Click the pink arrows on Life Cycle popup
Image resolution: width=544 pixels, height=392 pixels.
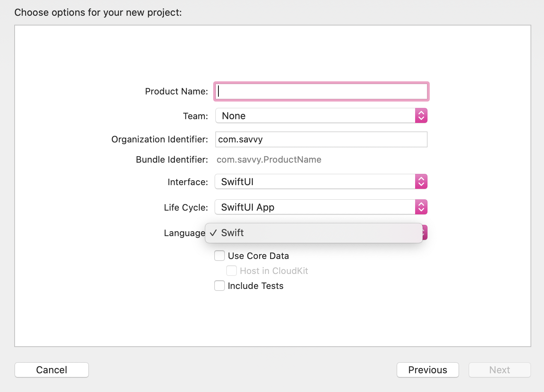pyautogui.click(x=421, y=207)
